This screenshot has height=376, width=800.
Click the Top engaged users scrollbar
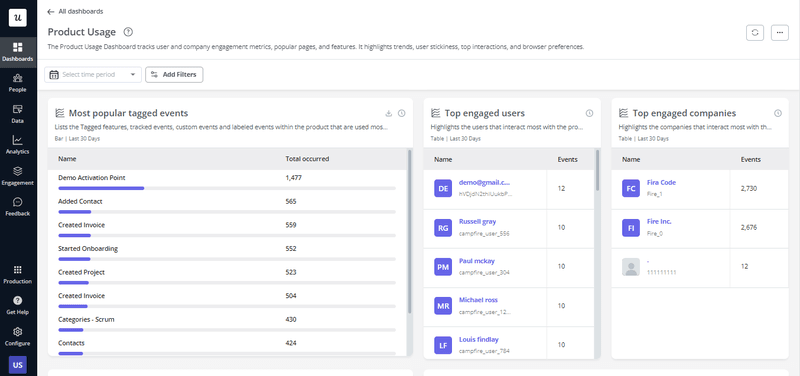[x=597, y=170]
